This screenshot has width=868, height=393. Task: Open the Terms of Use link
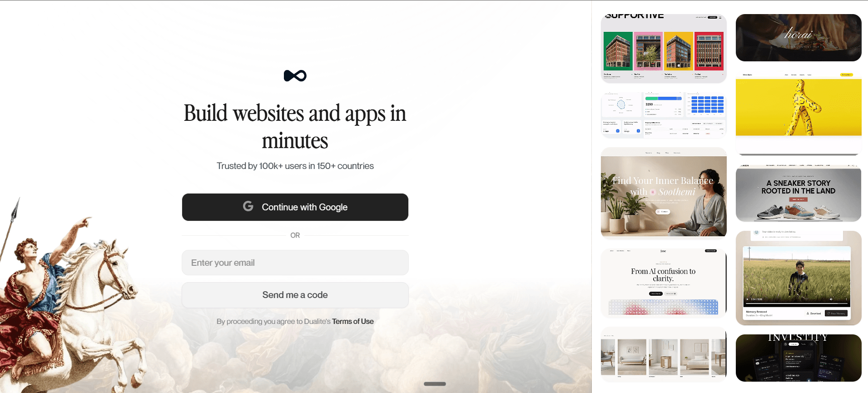pyautogui.click(x=353, y=321)
